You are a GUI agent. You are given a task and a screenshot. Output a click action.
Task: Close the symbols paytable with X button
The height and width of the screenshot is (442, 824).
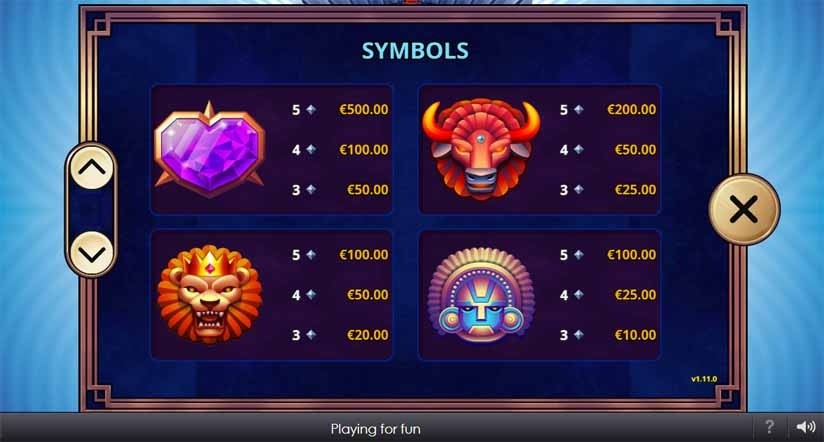click(744, 210)
